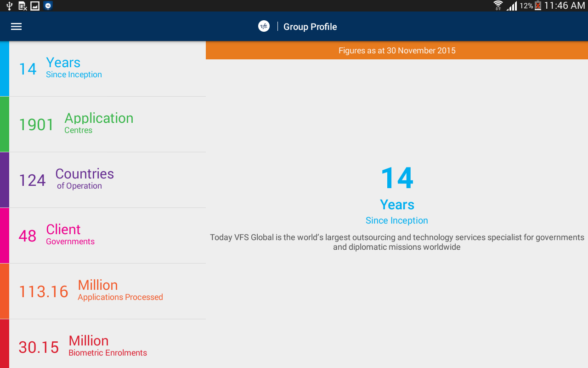This screenshot has width=588, height=368.
Task: View 113.16 Million Applications Processed row
Action: coord(103,291)
